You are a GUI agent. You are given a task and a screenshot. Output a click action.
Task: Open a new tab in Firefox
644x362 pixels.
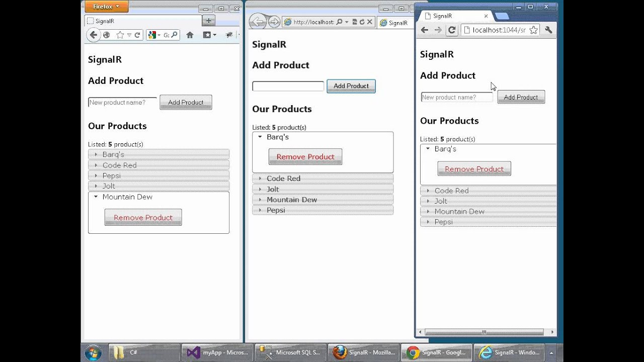[209, 21]
